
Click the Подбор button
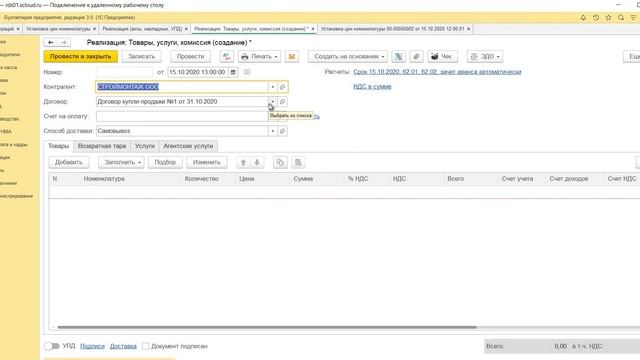point(165,162)
